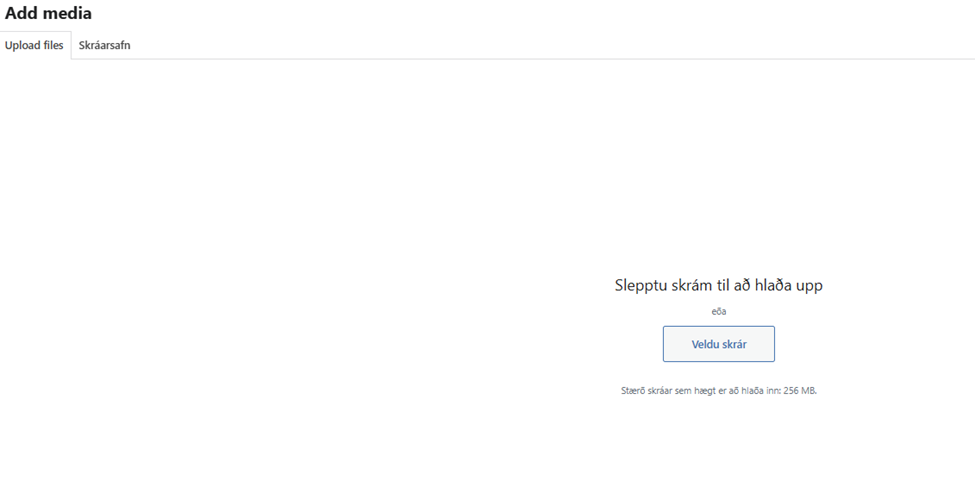Click the empty space above the drop heading
This screenshot has height=481, width=975.
pyautogui.click(x=718, y=180)
